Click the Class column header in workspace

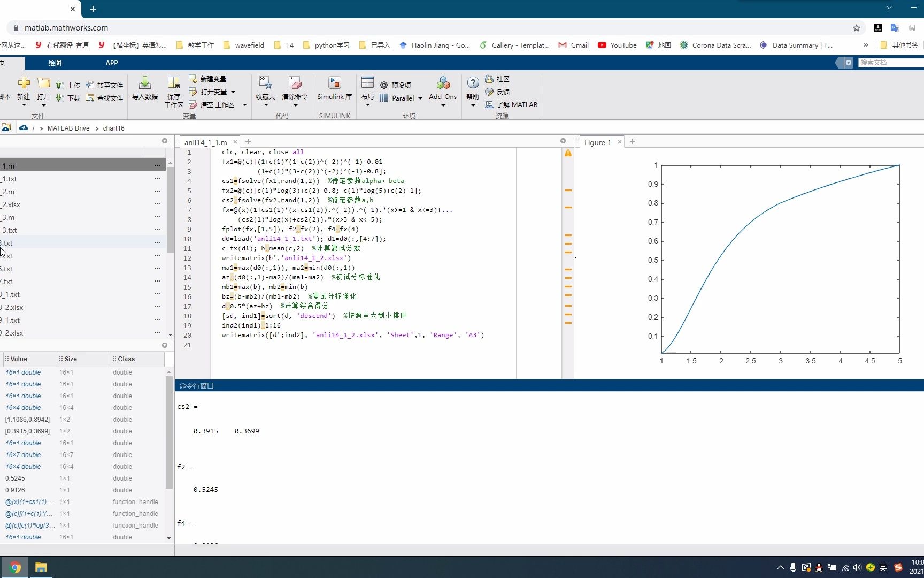point(137,359)
